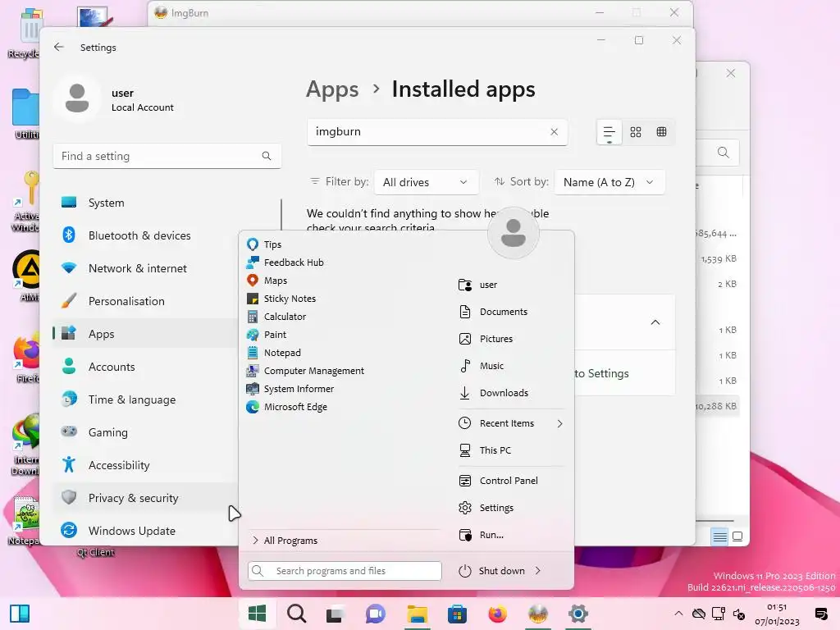Open This PC from start menu
The height and width of the screenshot is (630, 840).
[485, 450]
